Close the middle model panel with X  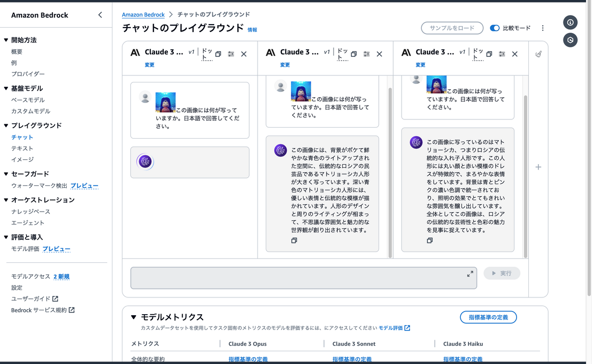(x=379, y=54)
